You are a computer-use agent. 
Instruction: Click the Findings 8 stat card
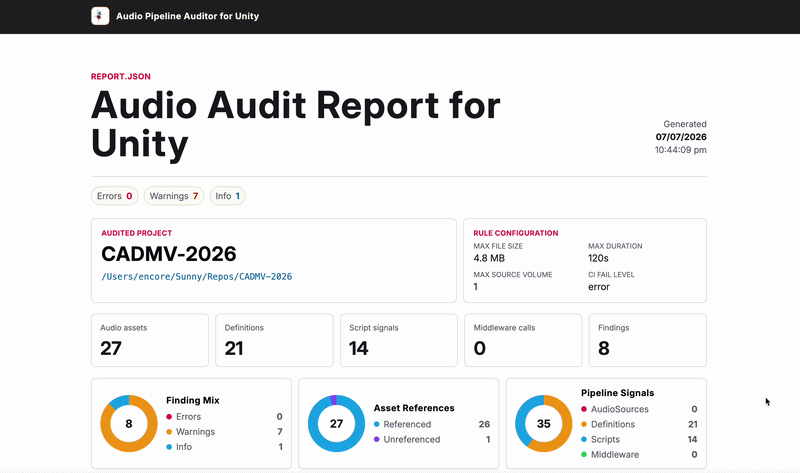647,340
